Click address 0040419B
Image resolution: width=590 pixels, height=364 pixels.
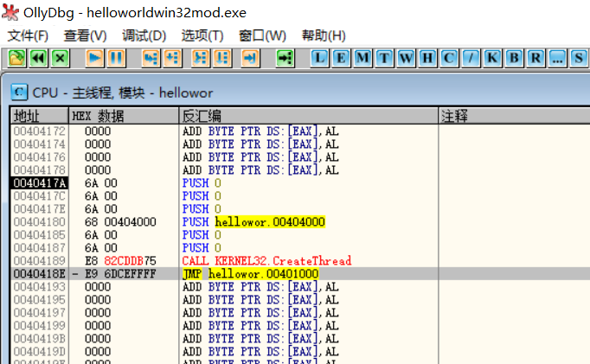40,339
